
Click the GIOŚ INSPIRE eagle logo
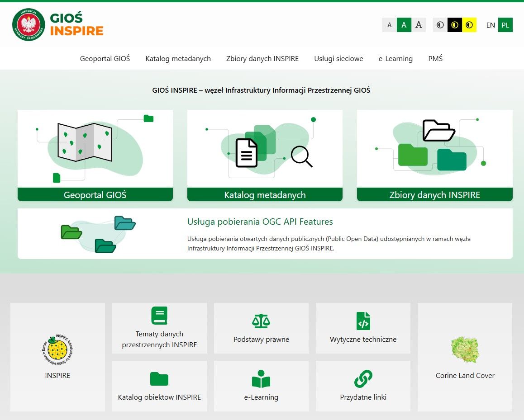tap(27, 25)
